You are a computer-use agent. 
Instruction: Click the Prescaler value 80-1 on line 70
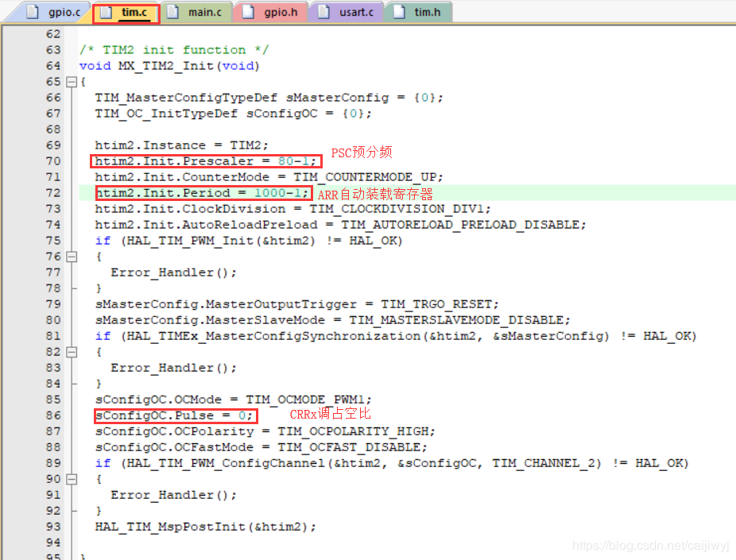click(x=294, y=161)
